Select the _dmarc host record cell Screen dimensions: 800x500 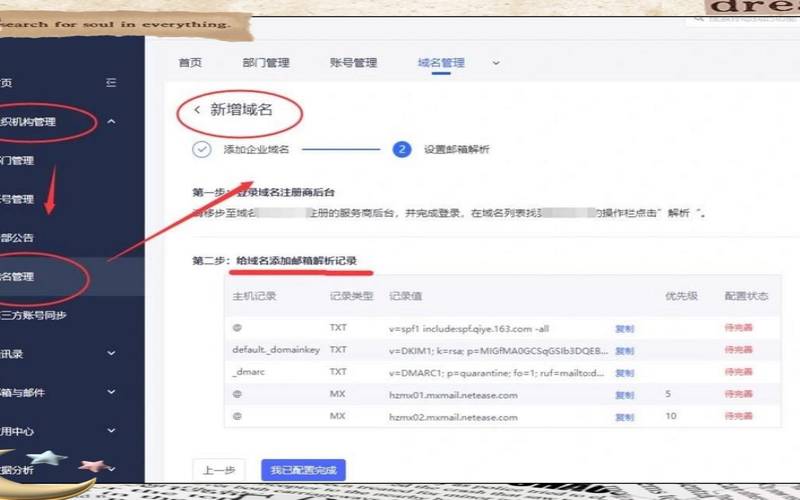click(248, 372)
